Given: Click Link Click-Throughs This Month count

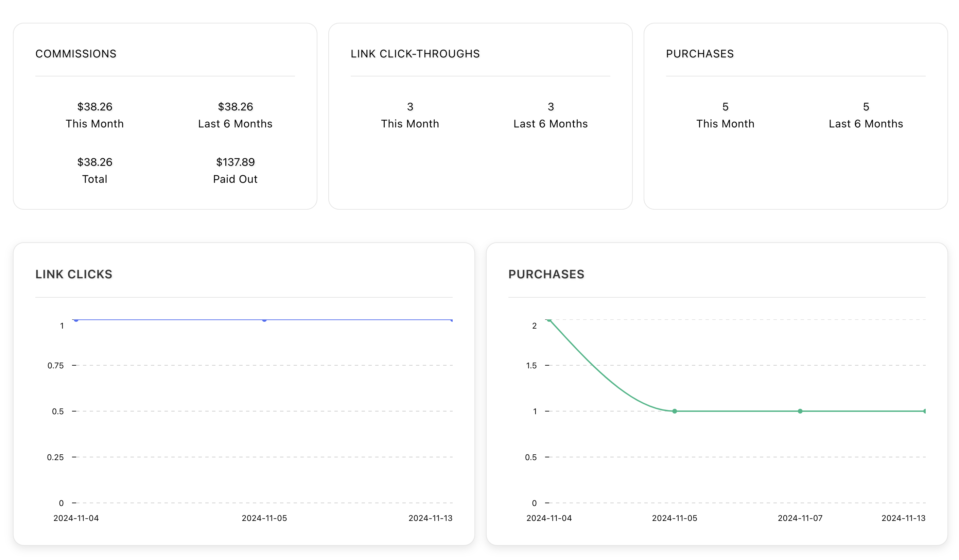Looking at the screenshot, I should pyautogui.click(x=410, y=106).
